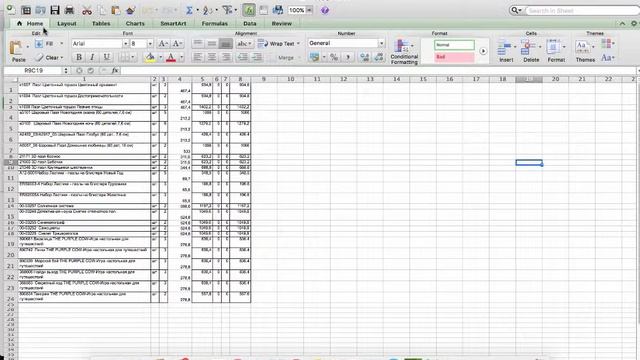This screenshot has height=360, width=640.
Task: Switch to the Tables tab
Action: 101,24
